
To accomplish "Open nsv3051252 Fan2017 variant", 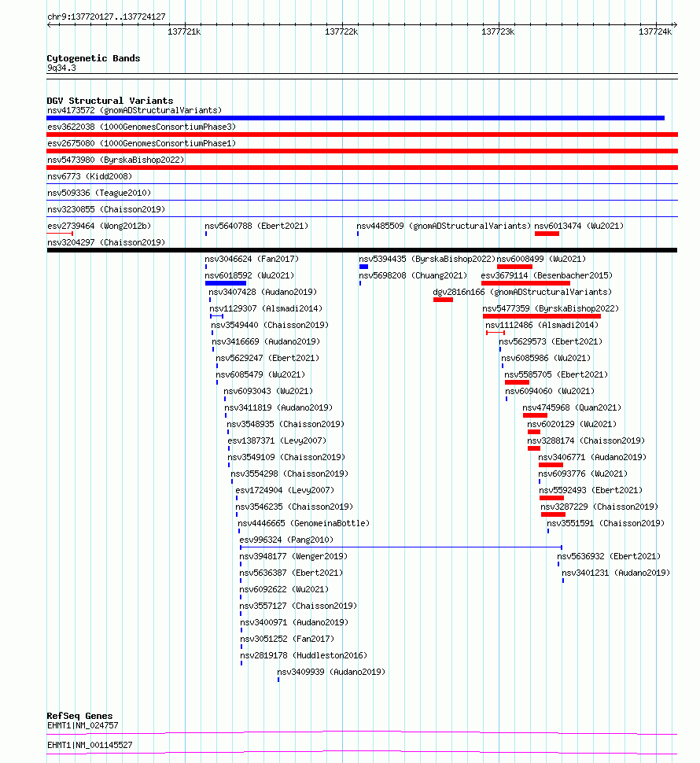I will (287, 640).
